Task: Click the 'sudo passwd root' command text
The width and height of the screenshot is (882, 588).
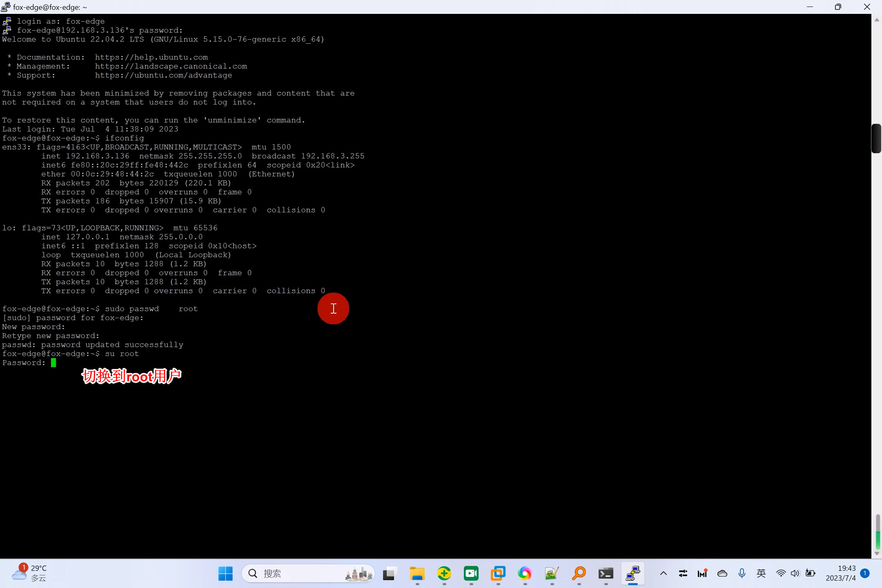Action: tap(151, 309)
